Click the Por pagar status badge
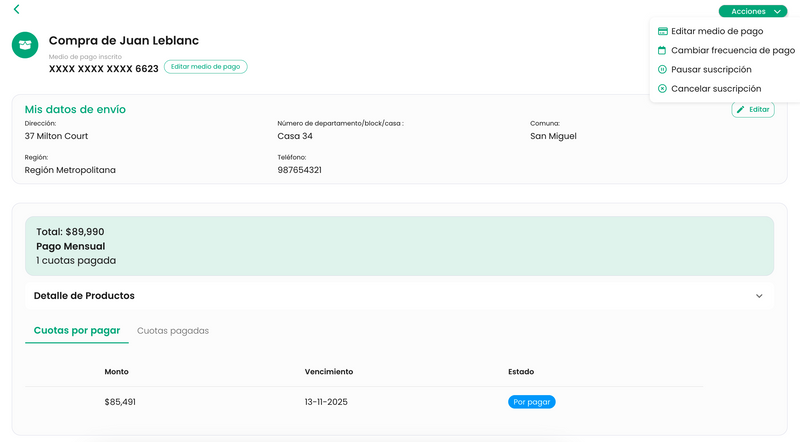Viewport: 800px width, 442px height. pyautogui.click(x=531, y=402)
